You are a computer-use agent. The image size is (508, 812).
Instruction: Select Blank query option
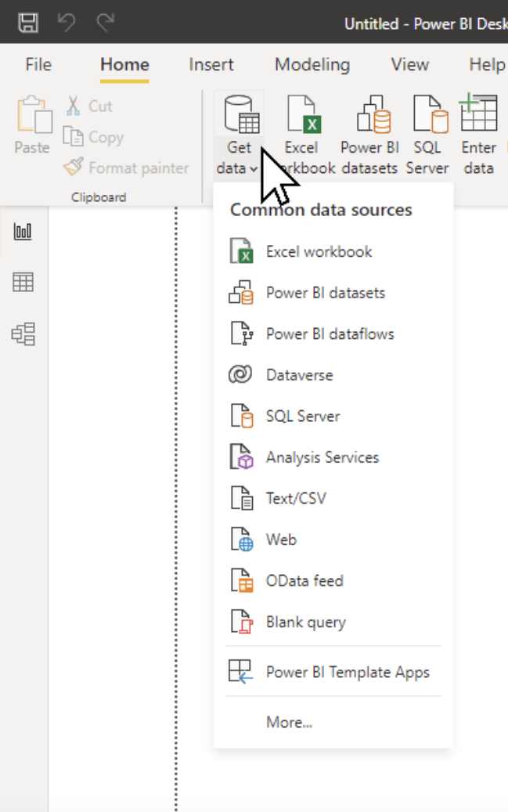pos(333,622)
